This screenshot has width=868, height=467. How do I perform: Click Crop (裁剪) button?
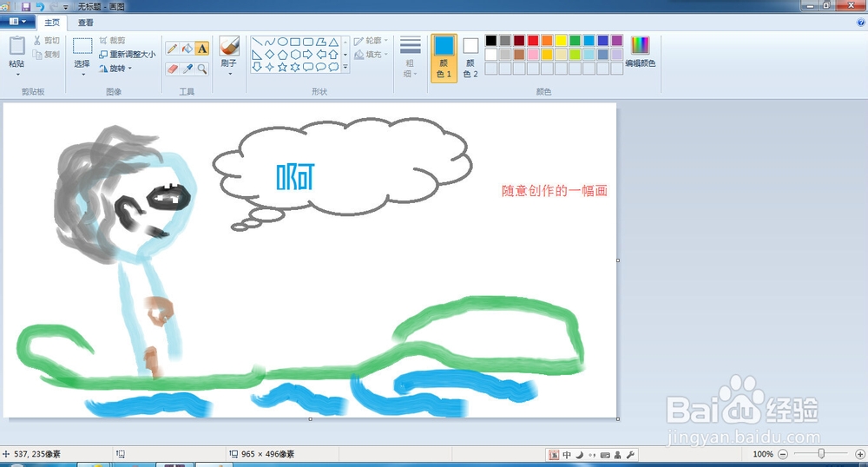[112, 41]
